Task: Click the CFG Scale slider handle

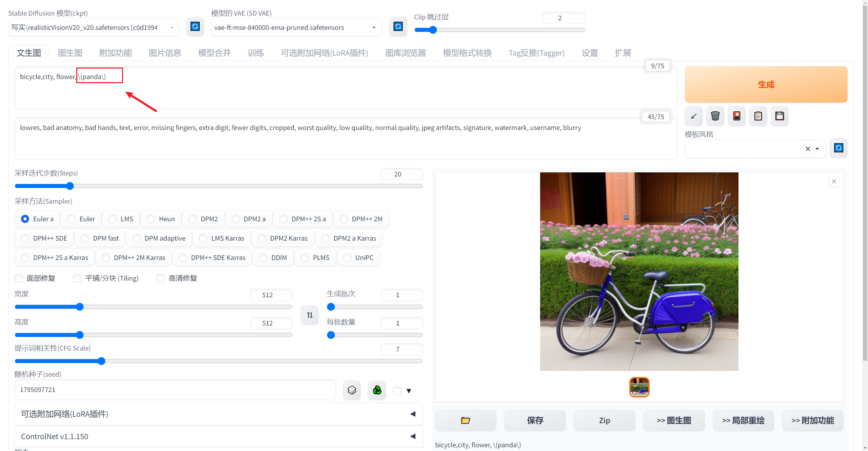Action: click(101, 361)
